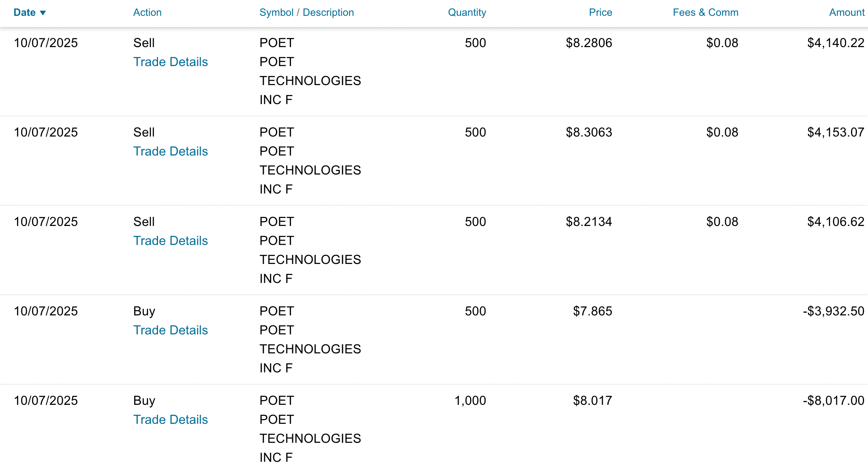Sort by Quantity column header

pos(466,13)
